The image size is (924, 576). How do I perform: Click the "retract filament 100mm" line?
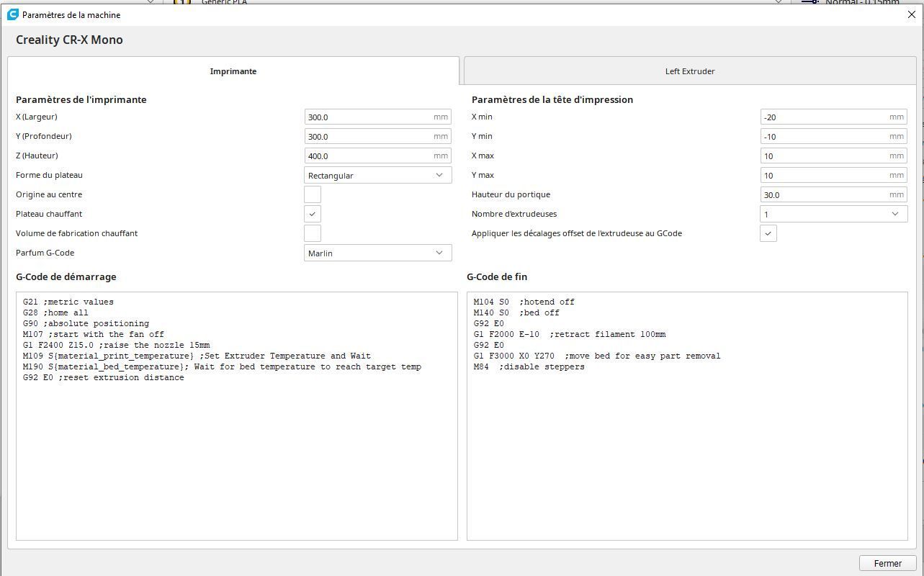tap(570, 334)
